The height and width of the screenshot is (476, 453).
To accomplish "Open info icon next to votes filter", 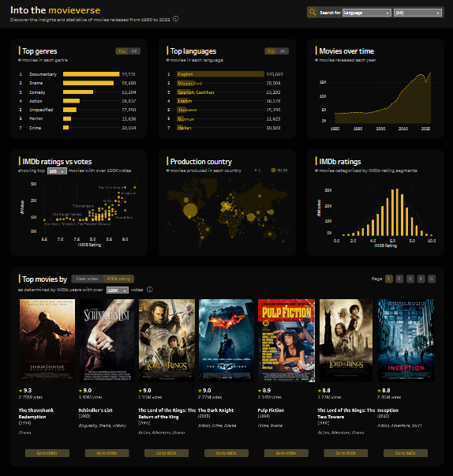I will pyautogui.click(x=150, y=289).
